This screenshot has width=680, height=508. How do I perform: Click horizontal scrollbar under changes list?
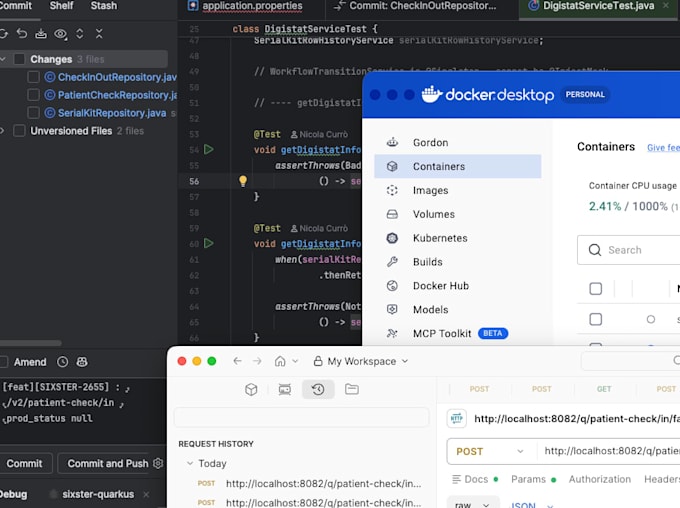click(x=30, y=343)
